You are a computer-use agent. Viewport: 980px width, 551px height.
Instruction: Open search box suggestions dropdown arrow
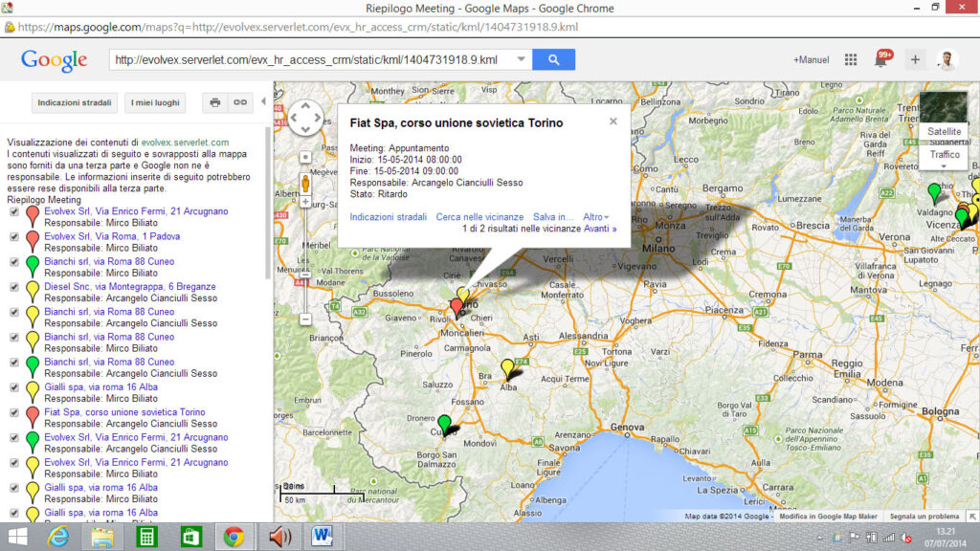pos(521,59)
